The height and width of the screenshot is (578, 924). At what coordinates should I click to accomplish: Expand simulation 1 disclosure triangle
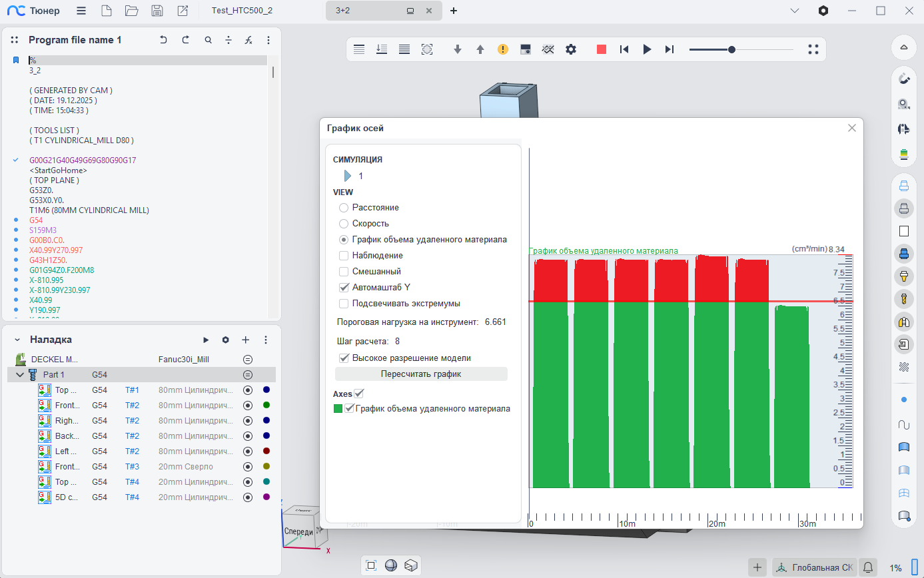click(x=347, y=176)
